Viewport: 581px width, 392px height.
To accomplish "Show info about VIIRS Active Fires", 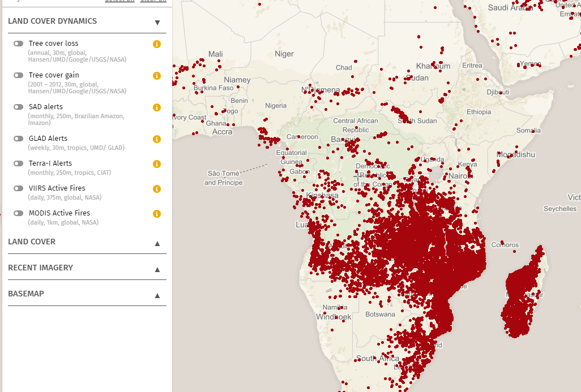I will point(156,189).
